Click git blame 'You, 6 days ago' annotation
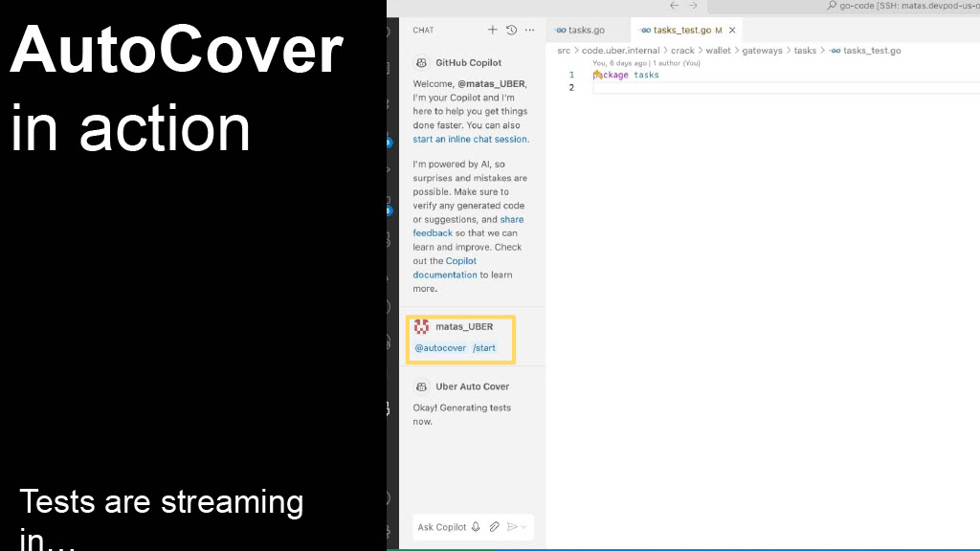 coord(646,63)
